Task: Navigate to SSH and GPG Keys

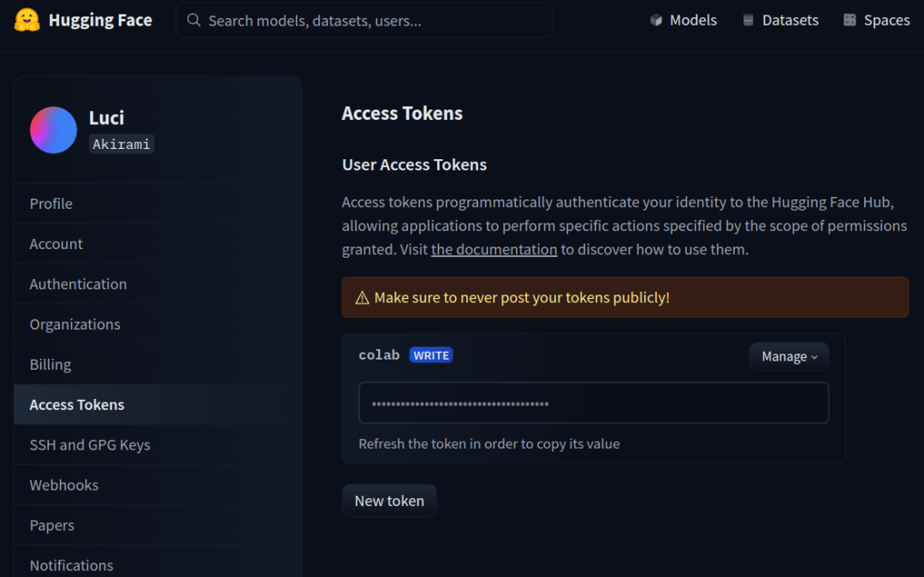Action: coord(90,445)
